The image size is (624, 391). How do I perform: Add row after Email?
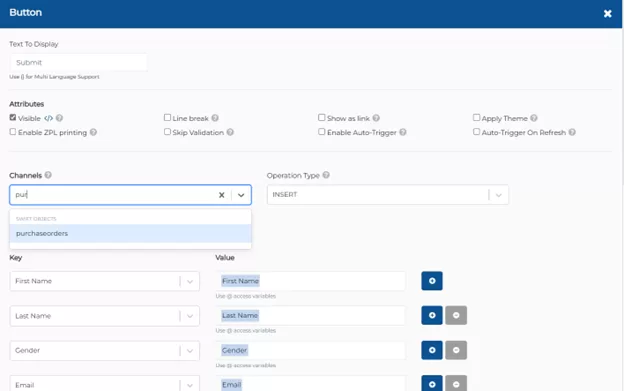coord(432,383)
